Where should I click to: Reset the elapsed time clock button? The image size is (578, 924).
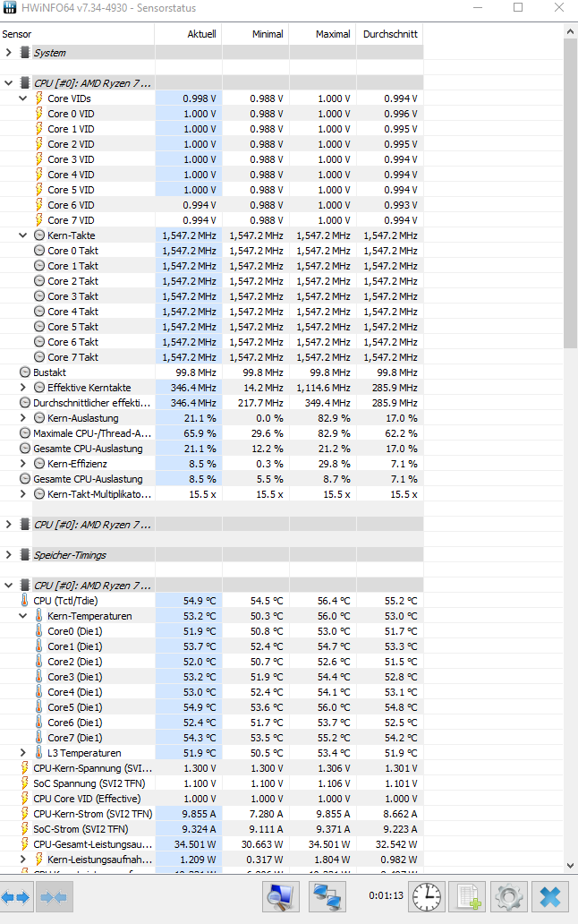coord(427,897)
